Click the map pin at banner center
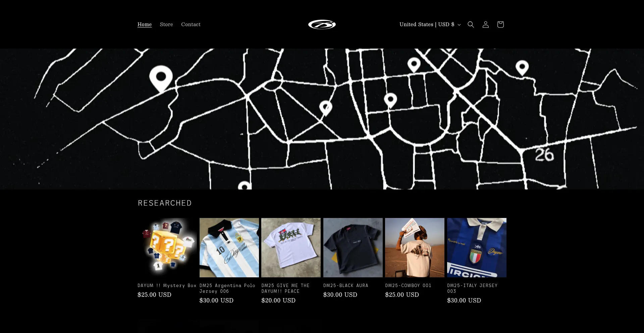Viewport: 644px width, 333px height. click(326, 108)
